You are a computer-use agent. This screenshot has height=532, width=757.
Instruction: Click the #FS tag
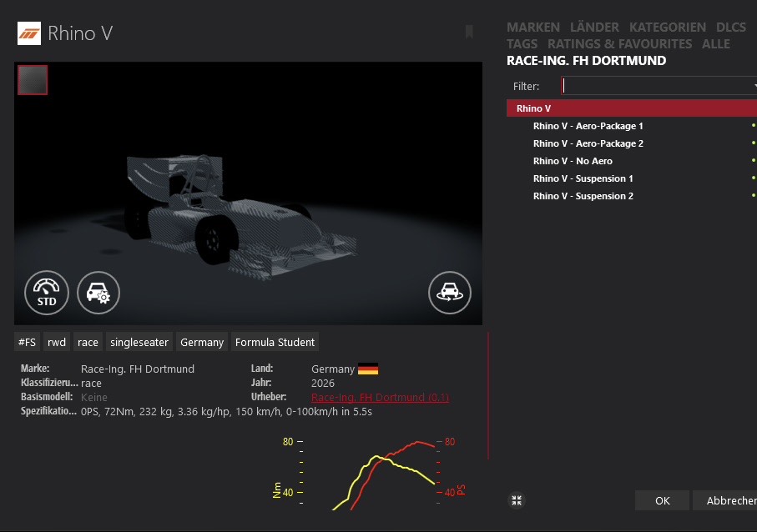click(27, 342)
